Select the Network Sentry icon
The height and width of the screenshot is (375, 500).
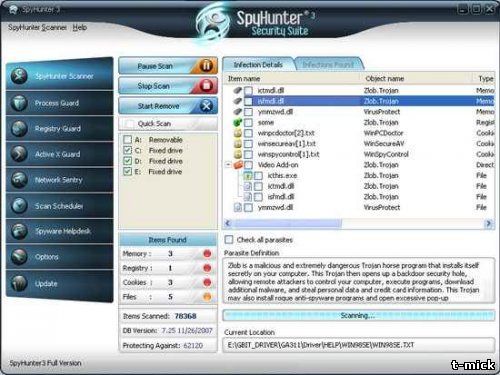pyautogui.click(x=19, y=180)
